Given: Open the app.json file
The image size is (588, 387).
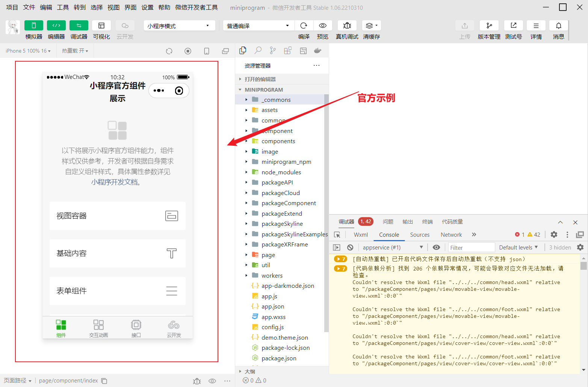Looking at the screenshot, I should pyautogui.click(x=280, y=307).
